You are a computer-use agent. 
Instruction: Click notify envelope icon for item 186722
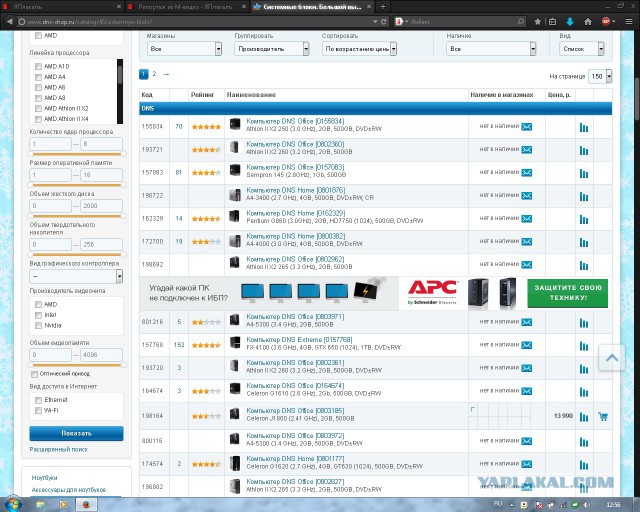click(527, 196)
